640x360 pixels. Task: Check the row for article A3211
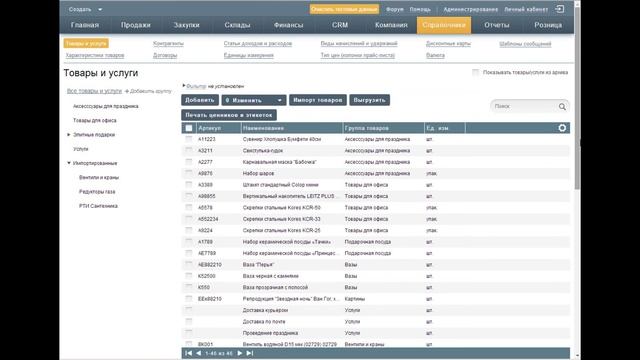189,151
